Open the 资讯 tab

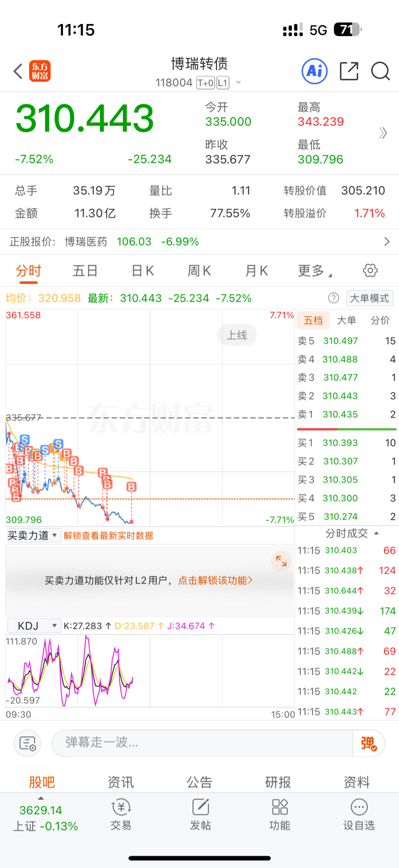coord(121,782)
